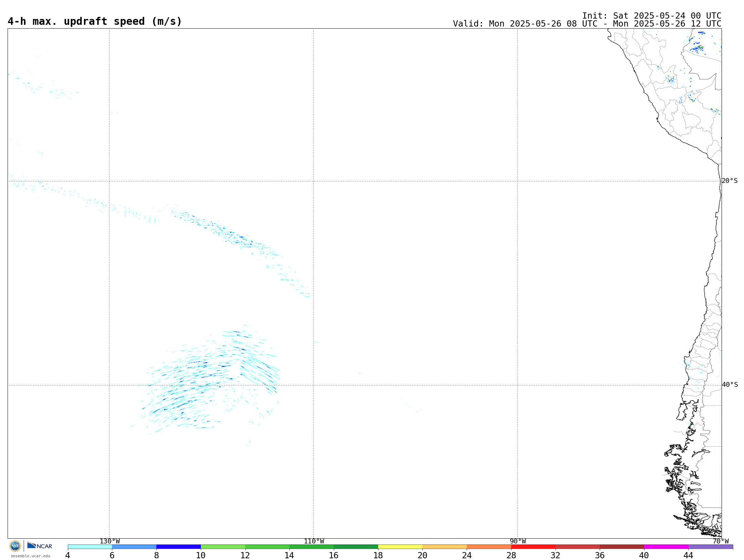Screen dimensions: 744x560
Task: Pick the light blue 6-8 colorbar swatch
Action: point(134,547)
